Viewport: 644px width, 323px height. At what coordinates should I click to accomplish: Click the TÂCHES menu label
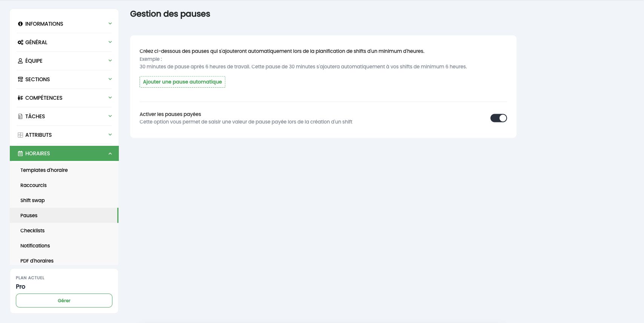pyautogui.click(x=35, y=116)
